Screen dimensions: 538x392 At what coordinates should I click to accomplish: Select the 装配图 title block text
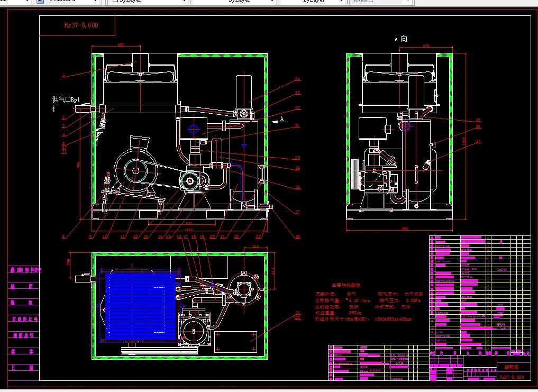coord(511,367)
